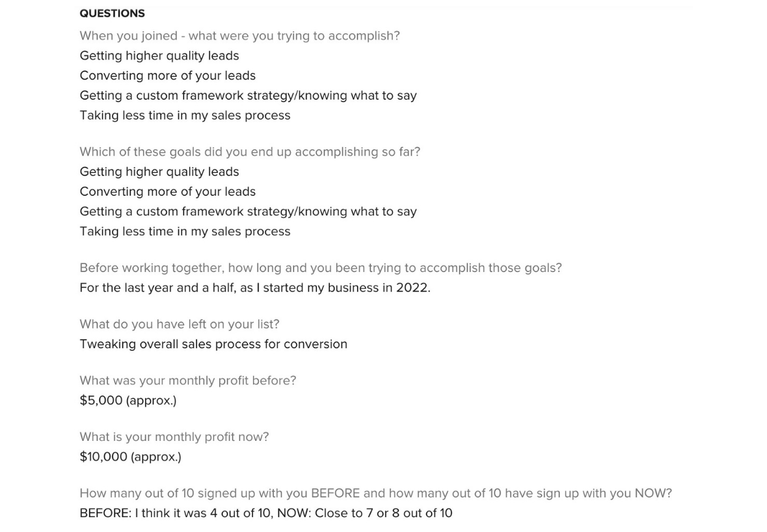Click the 'last year and a half' answer
This screenshot has width=767, height=532.
255,288
